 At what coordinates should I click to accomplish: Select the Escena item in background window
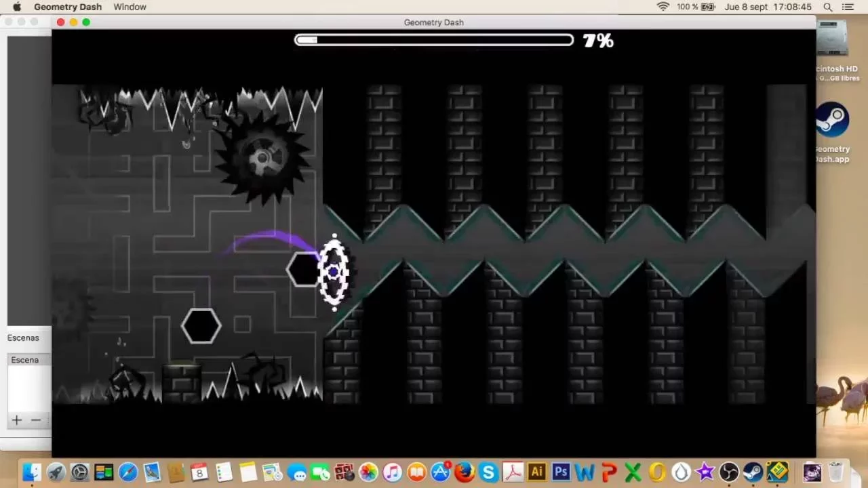click(x=25, y=360)
